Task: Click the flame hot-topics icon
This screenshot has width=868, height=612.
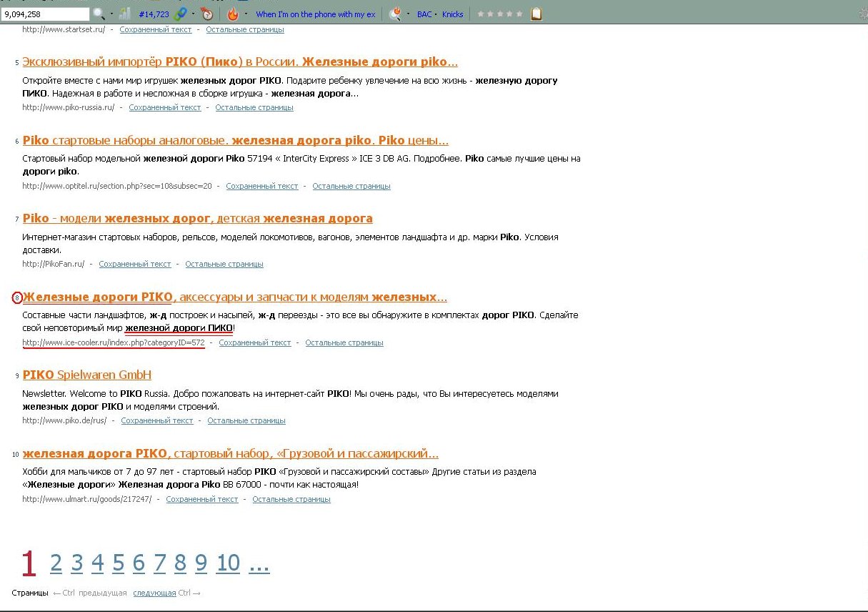Action: point(233,14)
